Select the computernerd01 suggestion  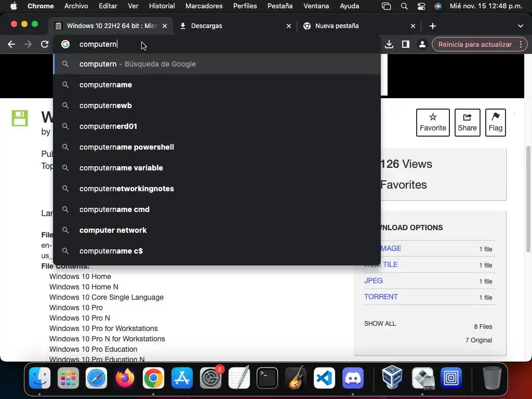[217, 126]
